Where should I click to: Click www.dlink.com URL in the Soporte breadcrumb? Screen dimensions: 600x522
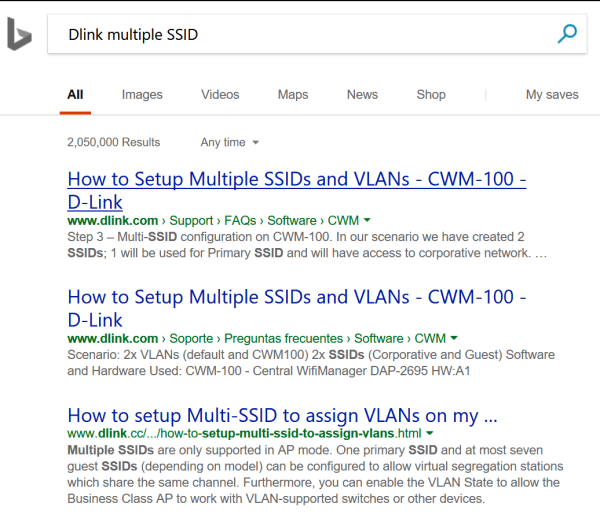112,338
